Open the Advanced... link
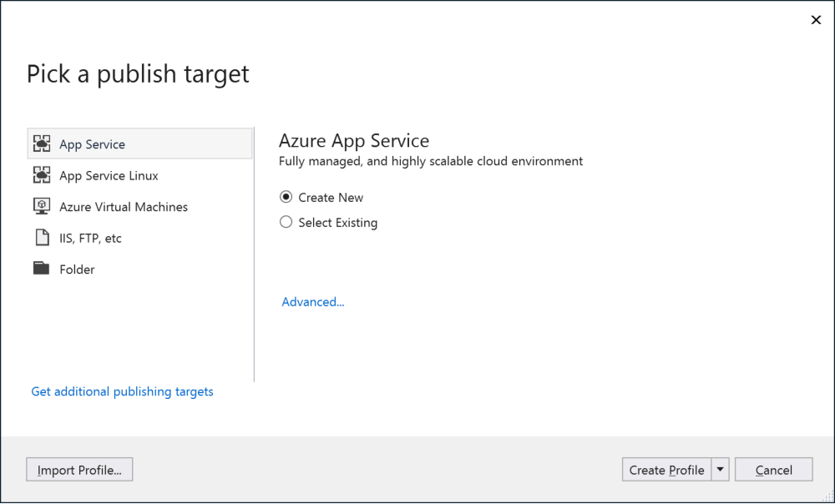 [312, 301]
